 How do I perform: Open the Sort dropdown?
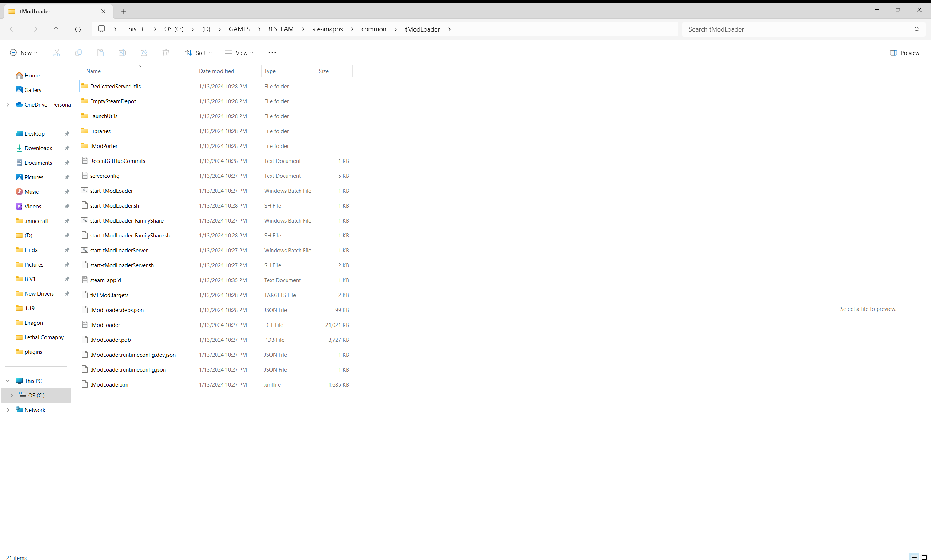point(199,53)
